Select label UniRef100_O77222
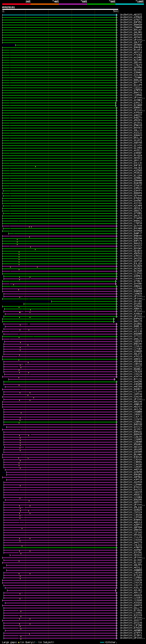This screenshot has height=644, width=146. coord(131,336)
